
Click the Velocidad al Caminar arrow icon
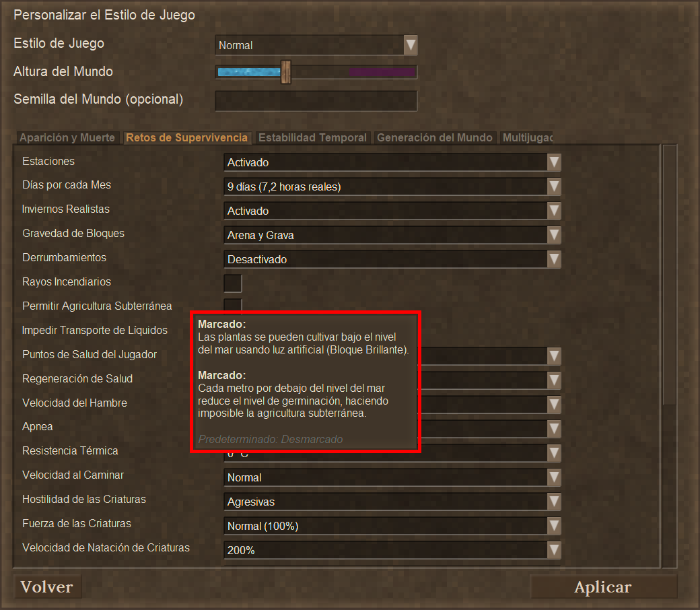pyautogui.click(x=553, y=477)
